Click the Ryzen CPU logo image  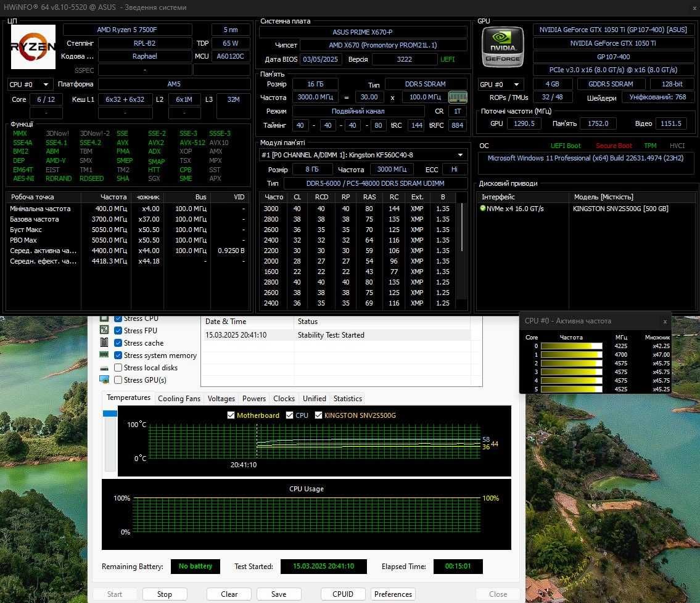[x=33, y=47]
